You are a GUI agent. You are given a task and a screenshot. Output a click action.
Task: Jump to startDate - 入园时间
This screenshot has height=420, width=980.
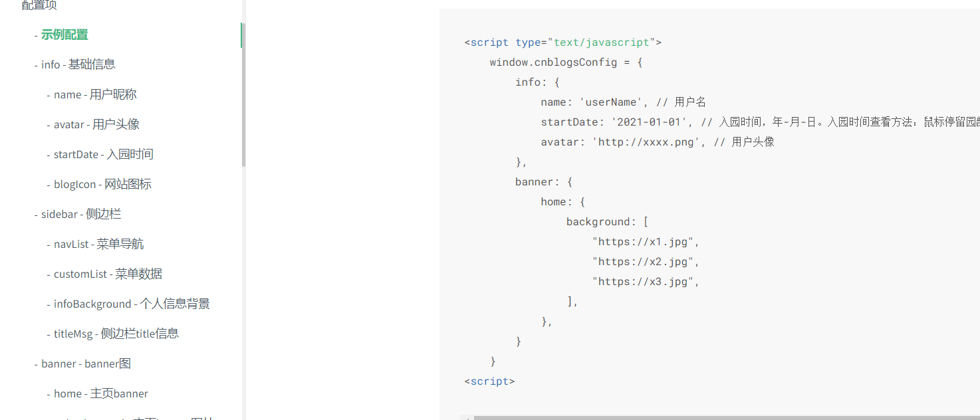pyautogui.click(x=103, y=154)
